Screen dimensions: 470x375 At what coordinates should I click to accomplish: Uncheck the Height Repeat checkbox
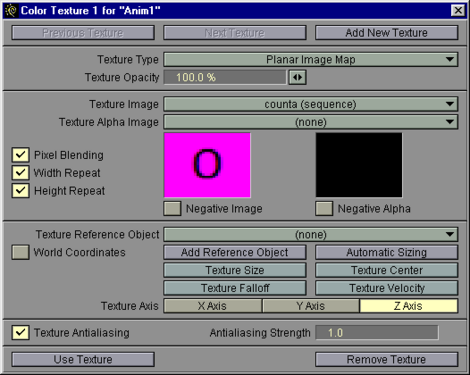tap(20, 191)
